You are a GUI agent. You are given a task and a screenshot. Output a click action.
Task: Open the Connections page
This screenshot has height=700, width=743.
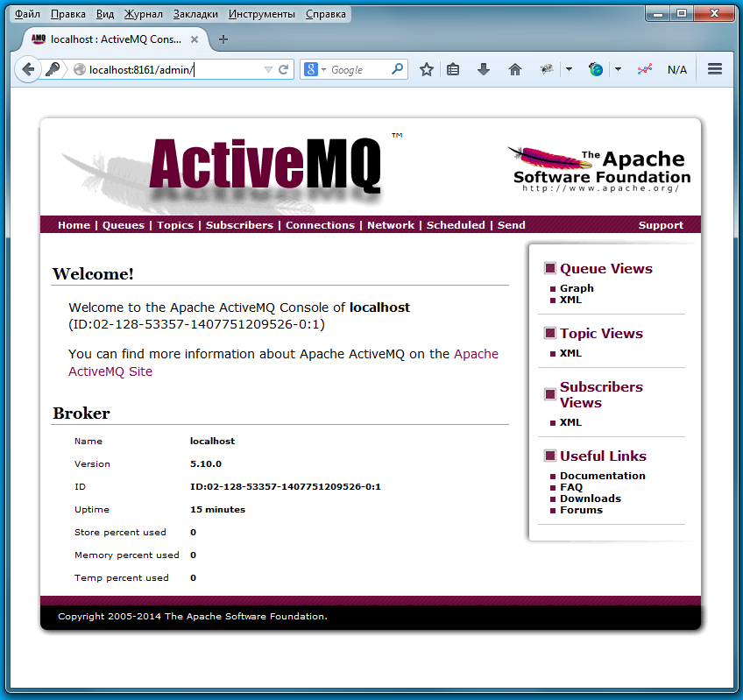(320, 225)
